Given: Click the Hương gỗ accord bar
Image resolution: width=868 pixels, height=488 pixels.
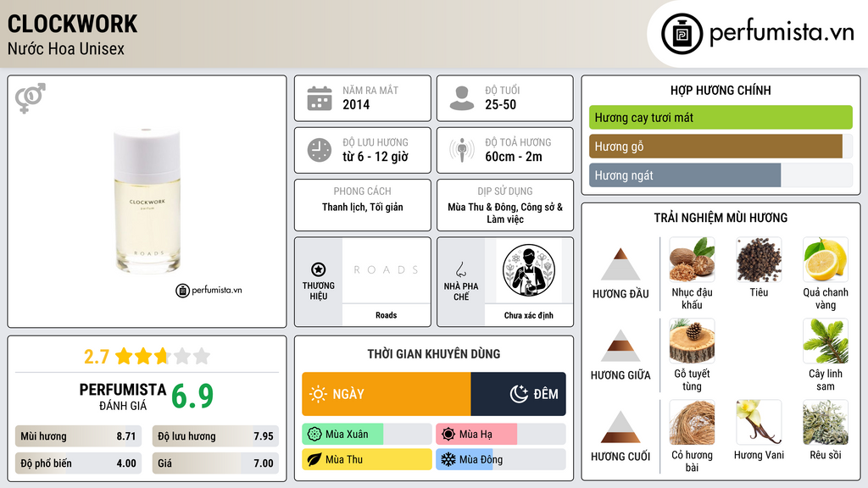Looking at the screenshot, I should tap(721, 147).
